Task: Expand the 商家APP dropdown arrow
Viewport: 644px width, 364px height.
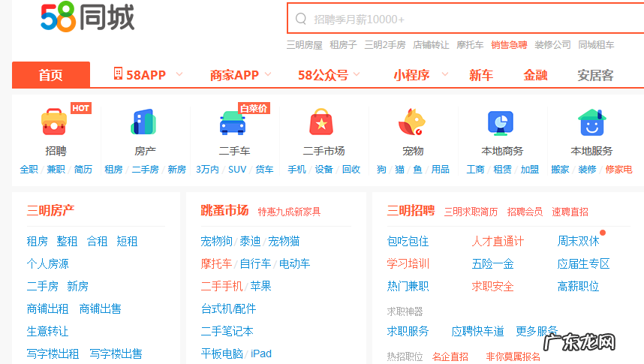Action: pyautogui.click(x=268, y=74)
